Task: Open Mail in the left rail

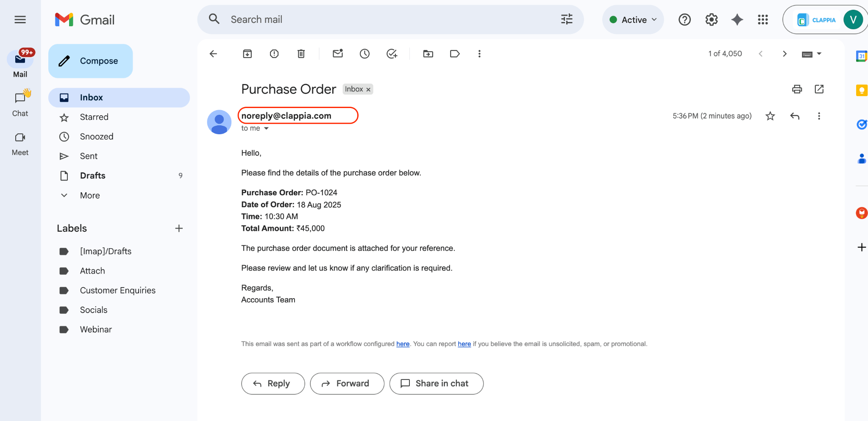Action: (20, 64)
